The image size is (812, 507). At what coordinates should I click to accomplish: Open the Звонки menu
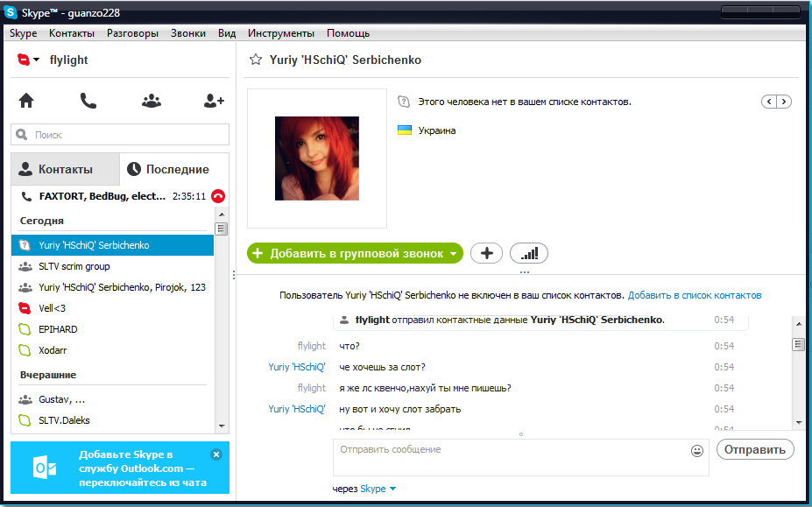[x=188, y=33]
